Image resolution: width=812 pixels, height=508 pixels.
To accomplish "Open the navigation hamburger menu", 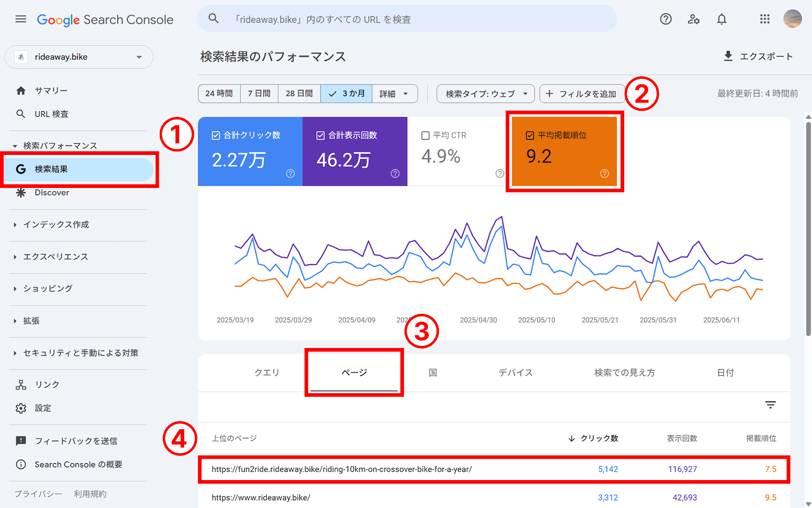I will point(20,19).
